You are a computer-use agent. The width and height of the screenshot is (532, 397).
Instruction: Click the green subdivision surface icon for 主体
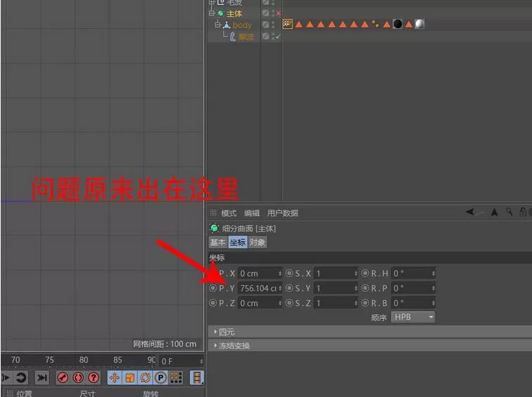click(x=220, y=13)
